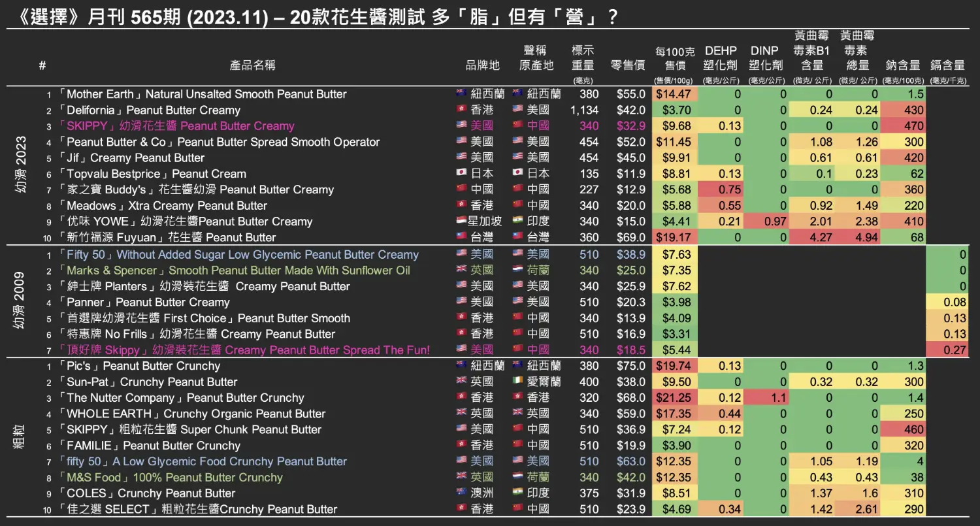The height and width of the screenshot is (526, 980).
Task: Select the 「fifty 50」A Low Glycemic Food Crunchy name
Action: coord(203,461)
